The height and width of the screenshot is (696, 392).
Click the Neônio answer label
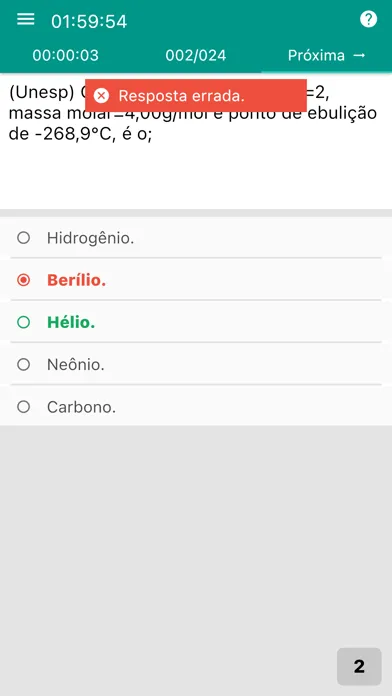(x=76, y=365)
